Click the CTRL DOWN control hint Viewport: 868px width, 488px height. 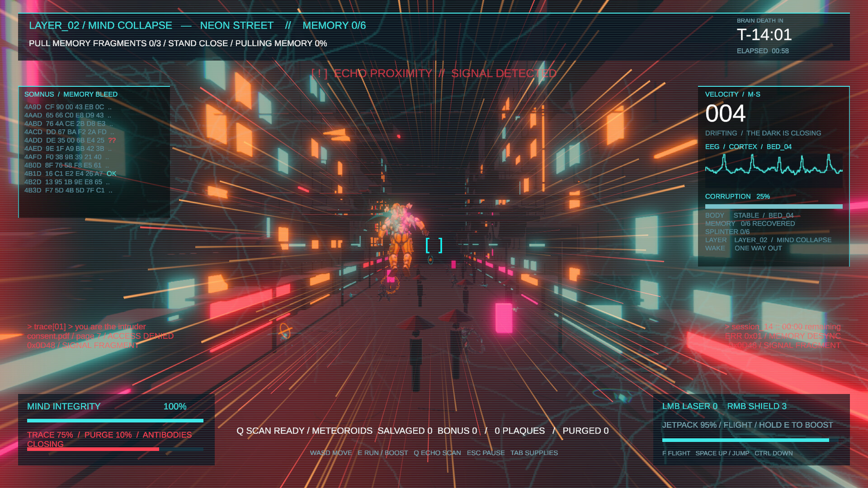[x=774, y=453]
